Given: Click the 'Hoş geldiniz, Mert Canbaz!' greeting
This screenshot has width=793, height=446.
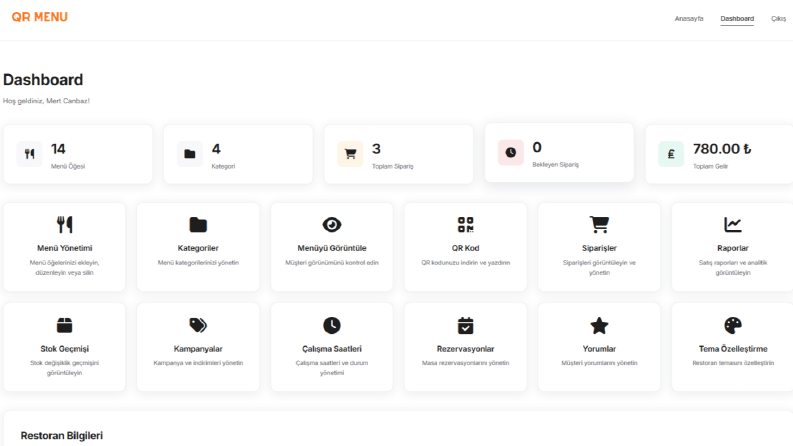Looking at the screenshot, I should point(46,101).
